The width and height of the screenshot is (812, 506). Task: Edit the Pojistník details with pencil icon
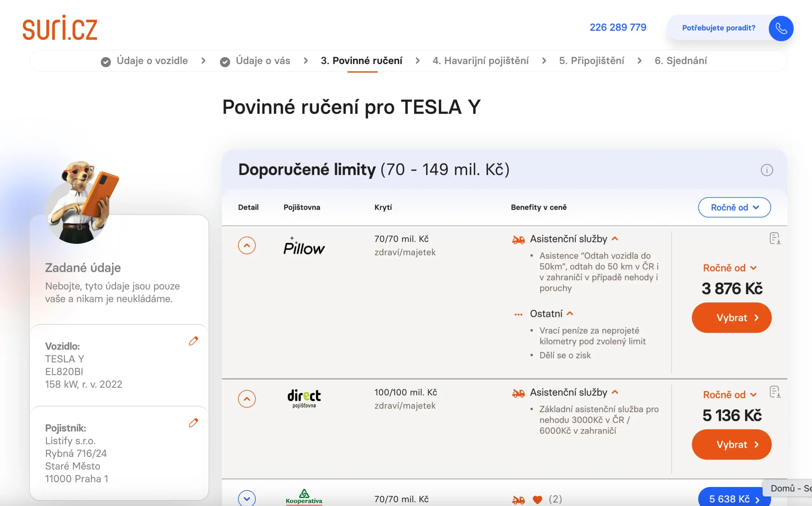click(x=193, y=423)
